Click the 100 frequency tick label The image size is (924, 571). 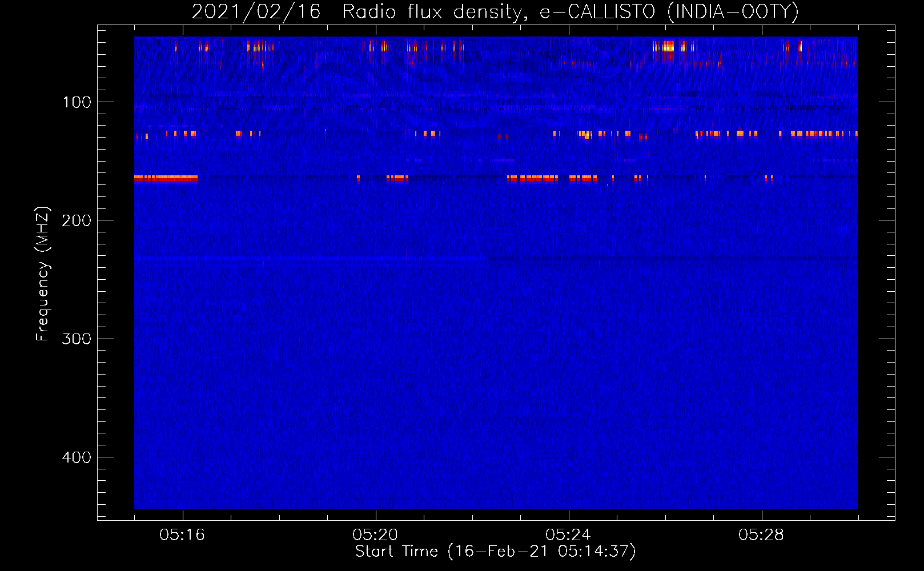click(x=77, y=102)
